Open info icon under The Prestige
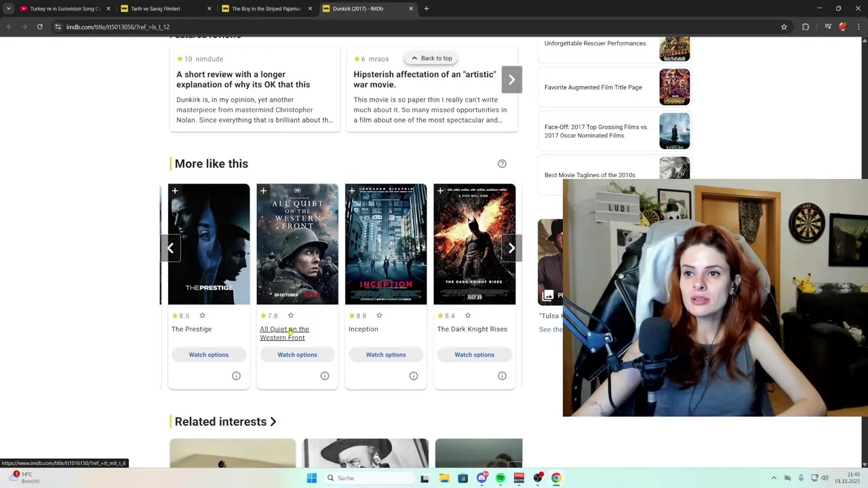 (x=236, y=375)
